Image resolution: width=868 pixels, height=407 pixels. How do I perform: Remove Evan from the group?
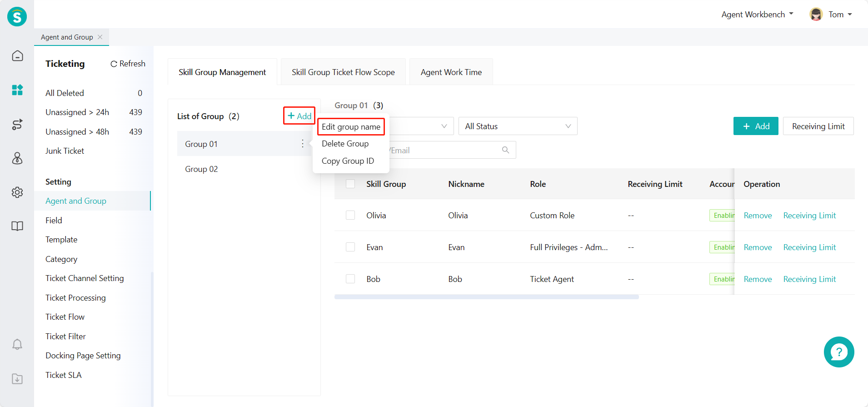(x=758, y=247)
